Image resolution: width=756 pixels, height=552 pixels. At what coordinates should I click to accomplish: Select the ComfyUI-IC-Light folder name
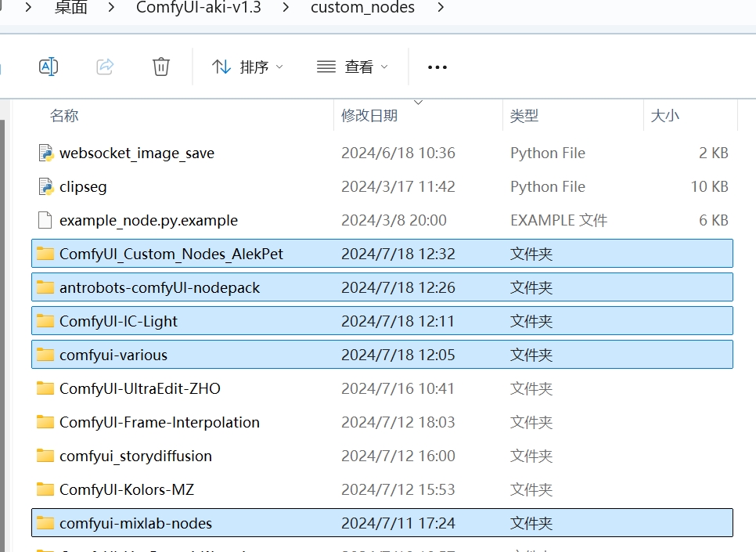[x=119, y=321]
